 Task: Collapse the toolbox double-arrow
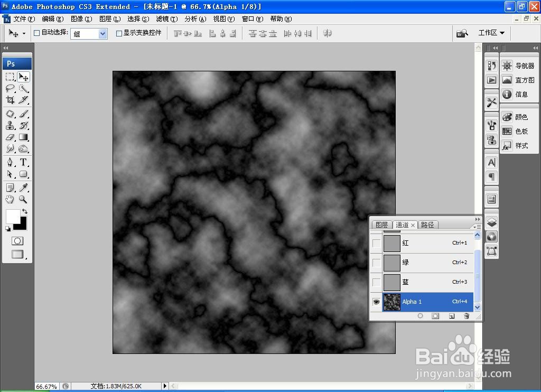coord(6,48)
